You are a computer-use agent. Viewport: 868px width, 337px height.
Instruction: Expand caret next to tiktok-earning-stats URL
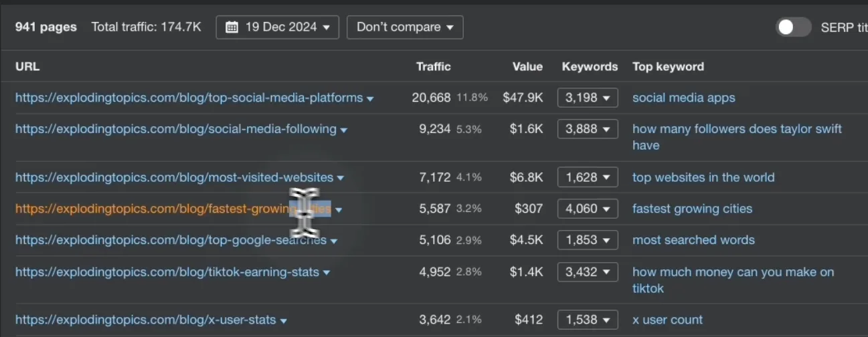pyautogui.click(x=327, y=273)
